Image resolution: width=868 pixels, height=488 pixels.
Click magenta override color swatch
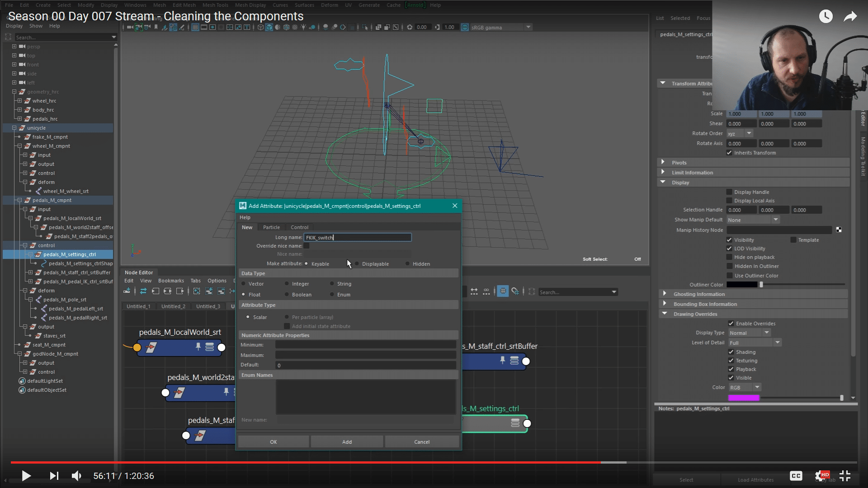tap(744, 398)
